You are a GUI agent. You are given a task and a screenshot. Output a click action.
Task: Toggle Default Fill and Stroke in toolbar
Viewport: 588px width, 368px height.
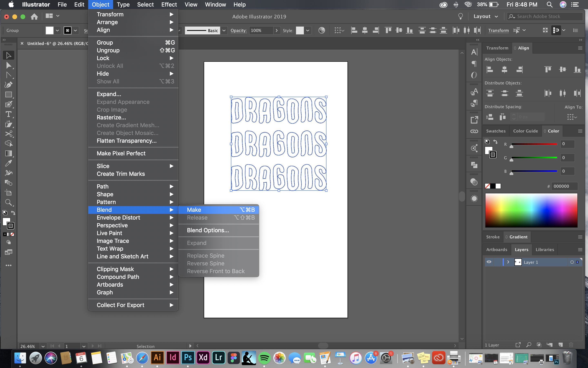(x=5, y=213)
